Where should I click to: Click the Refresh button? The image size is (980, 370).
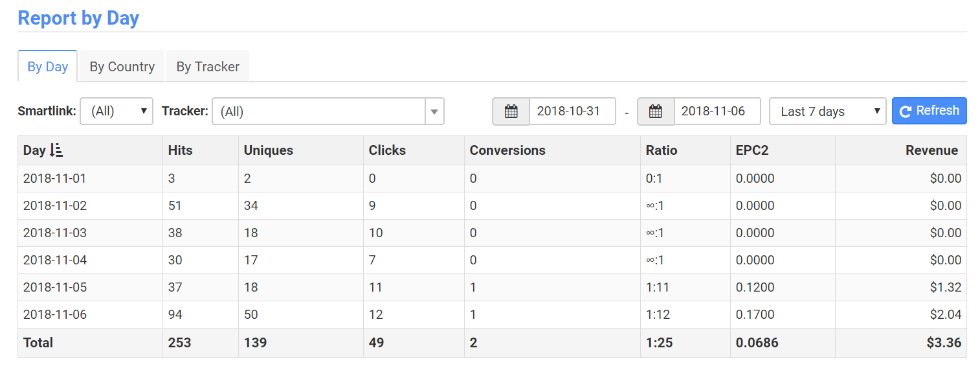tap(929, 111)
